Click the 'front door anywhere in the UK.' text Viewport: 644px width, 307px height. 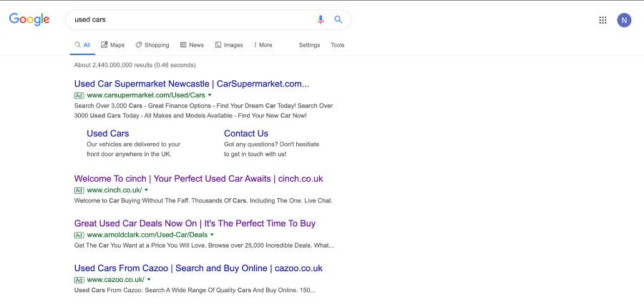[129, 155]
